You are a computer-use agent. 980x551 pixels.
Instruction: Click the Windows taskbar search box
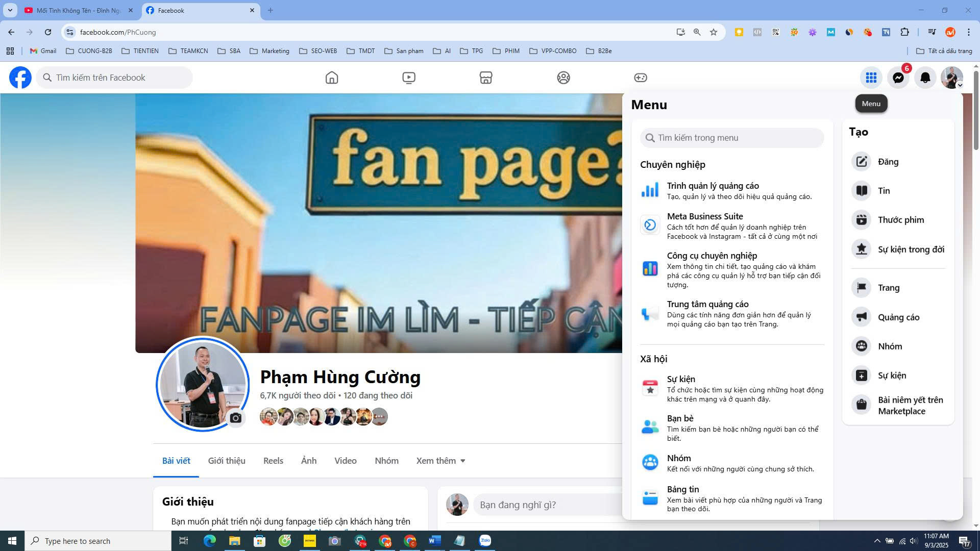tap(98, 541)
